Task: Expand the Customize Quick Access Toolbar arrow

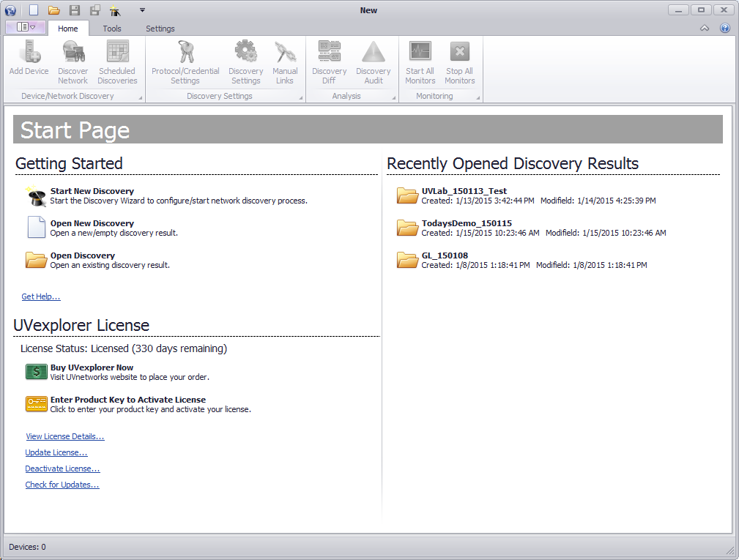Action: click(x=142, y=10)
